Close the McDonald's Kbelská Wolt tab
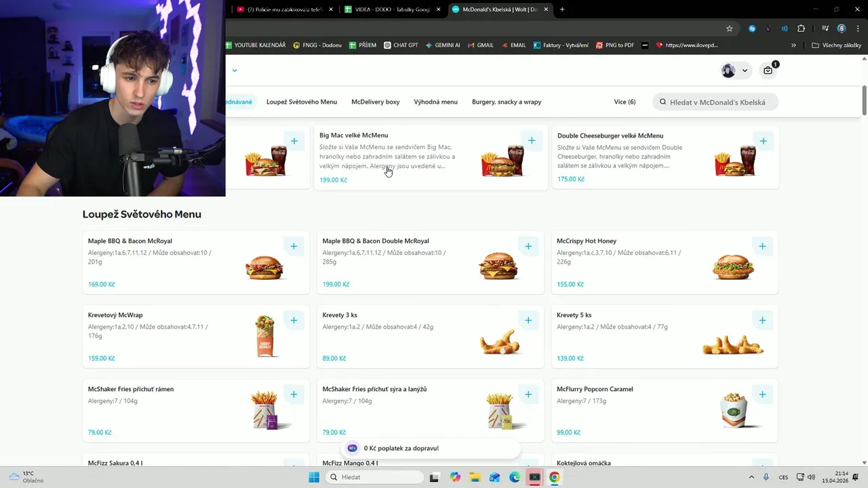 coord(545,9)
